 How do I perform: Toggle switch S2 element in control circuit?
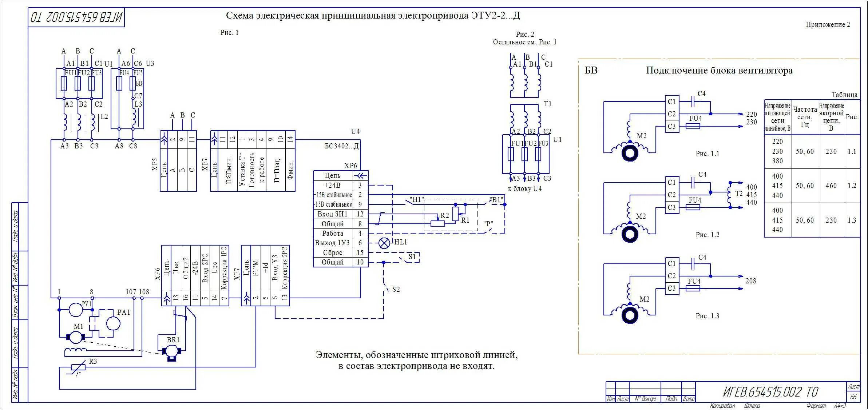(x=375, y=285)
